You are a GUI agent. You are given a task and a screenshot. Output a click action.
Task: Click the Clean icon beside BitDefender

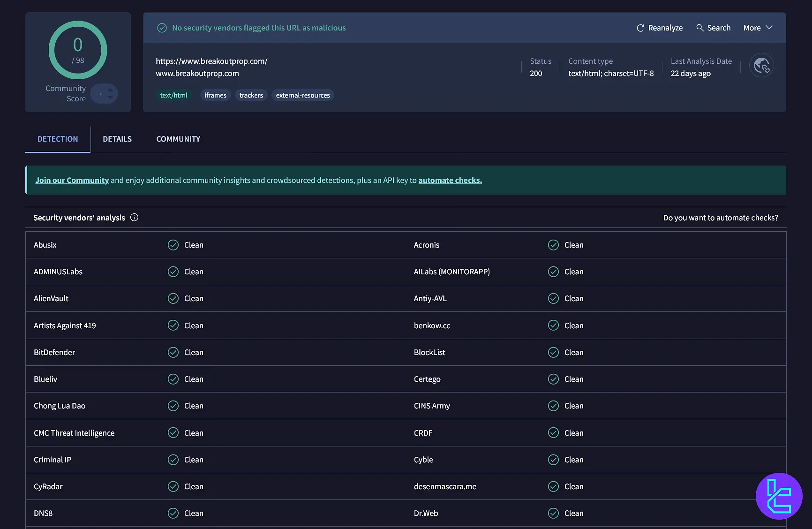pyautogui.click(x=173, y=352)
